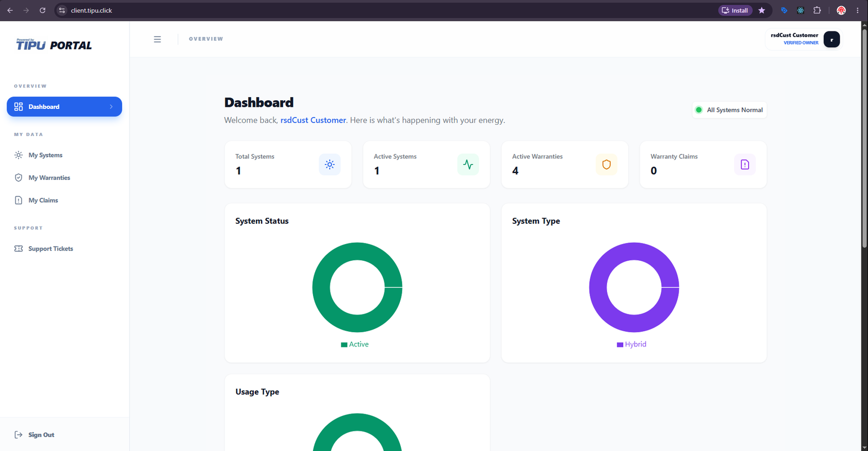Click the Total Systems card
868x451 pixels.
(x=288, y=165)
